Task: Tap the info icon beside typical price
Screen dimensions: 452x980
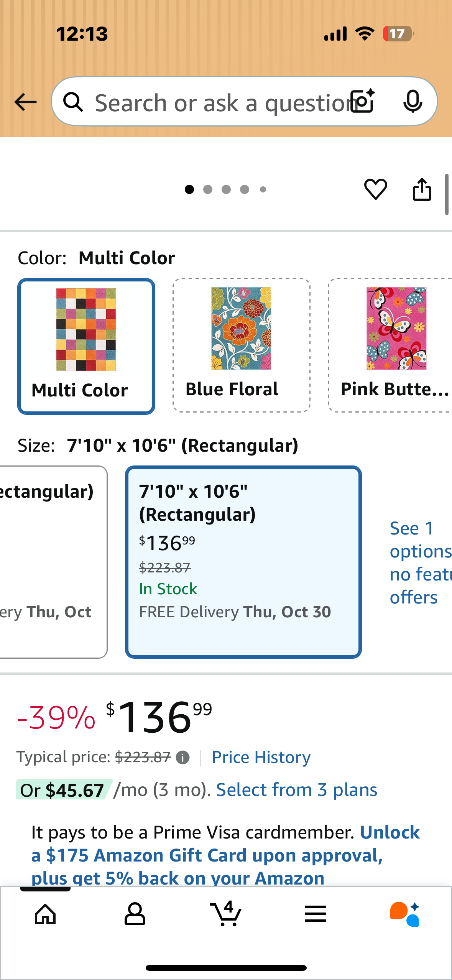Action: pos(183,757)
